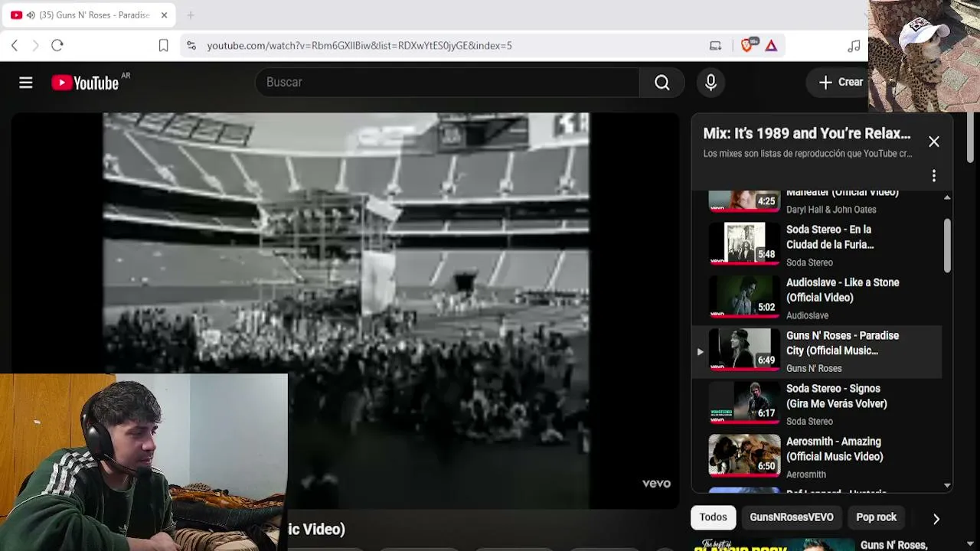The image size is (980, 551).
Task: Click the youtube.com address bar
Action: (x=452, y=46)
